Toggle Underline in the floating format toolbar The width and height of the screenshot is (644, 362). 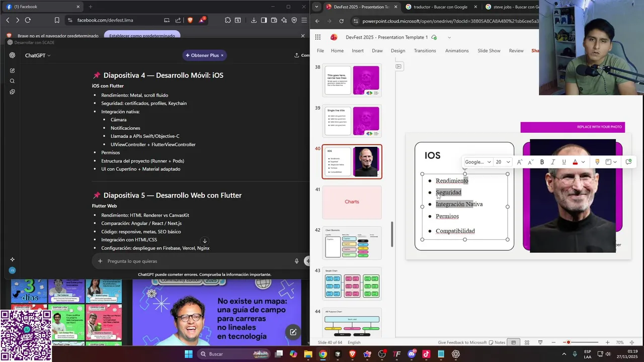[564, 162]
